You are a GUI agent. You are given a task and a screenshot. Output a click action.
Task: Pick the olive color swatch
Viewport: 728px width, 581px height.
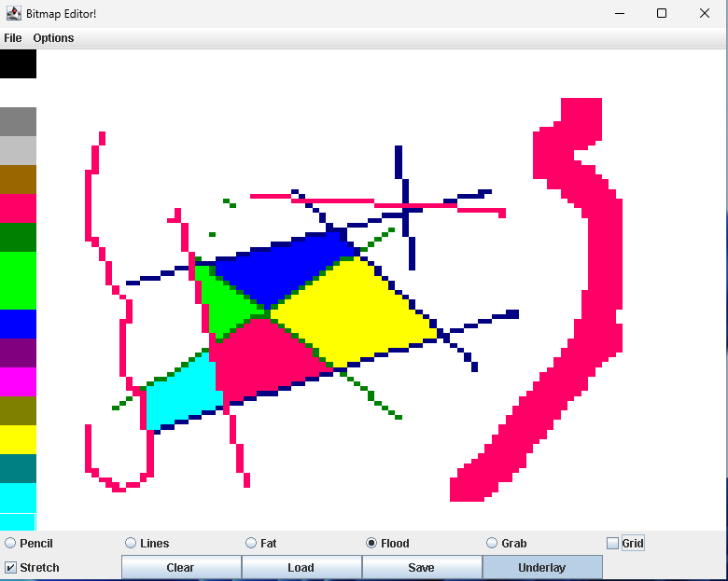[x=18, y=410]
